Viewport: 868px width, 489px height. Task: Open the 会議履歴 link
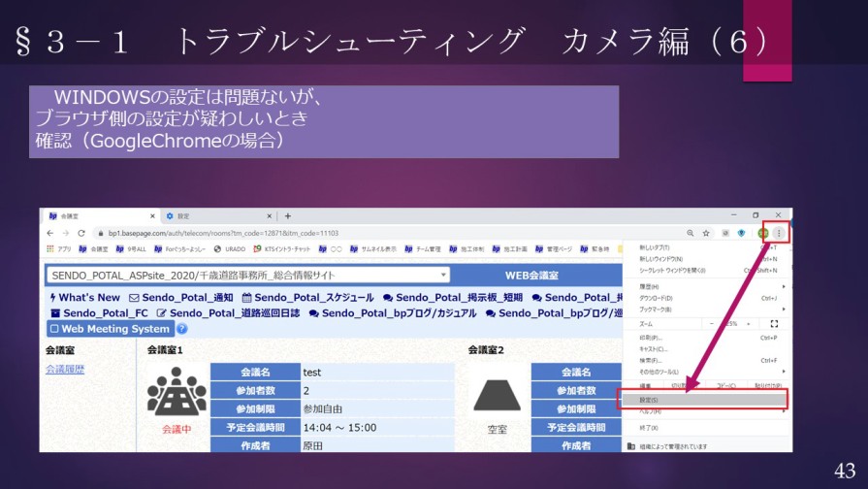pos(65,370)
